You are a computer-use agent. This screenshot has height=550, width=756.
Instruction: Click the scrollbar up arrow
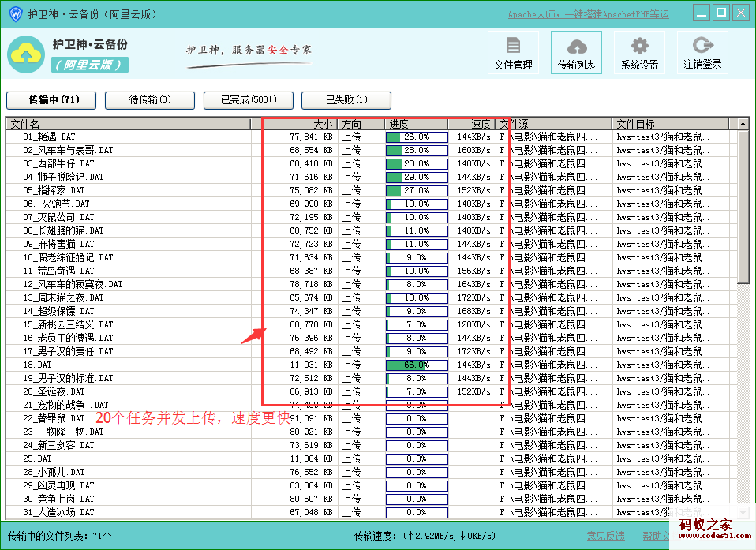[743, 124]
